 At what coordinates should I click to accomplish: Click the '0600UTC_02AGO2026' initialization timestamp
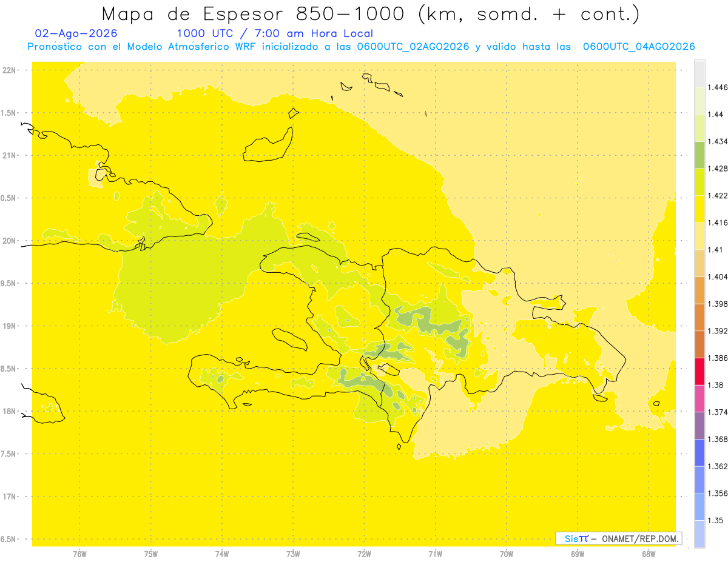414,47
